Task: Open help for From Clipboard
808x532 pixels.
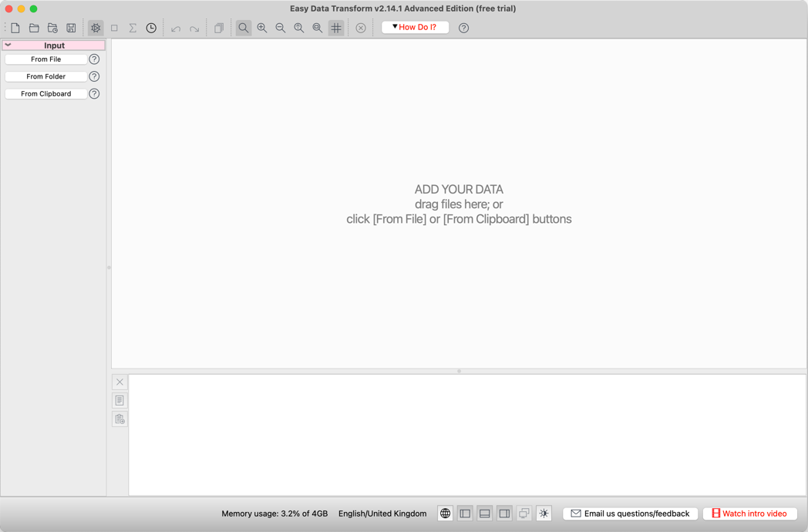Action: click(x=94, y=94)
